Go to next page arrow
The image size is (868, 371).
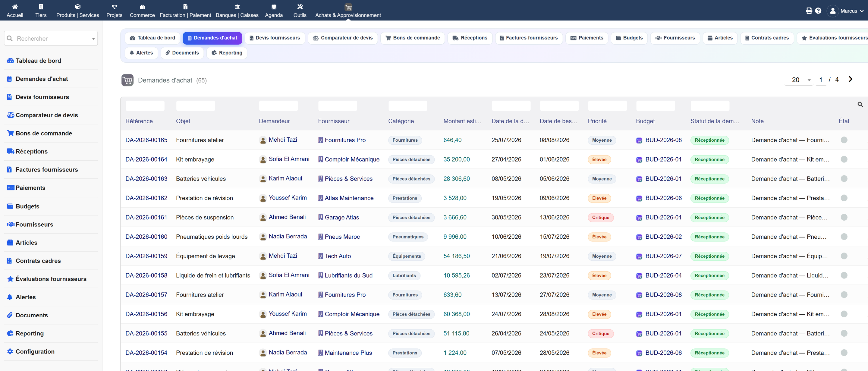pyautogui.click(x=851, y=79)
